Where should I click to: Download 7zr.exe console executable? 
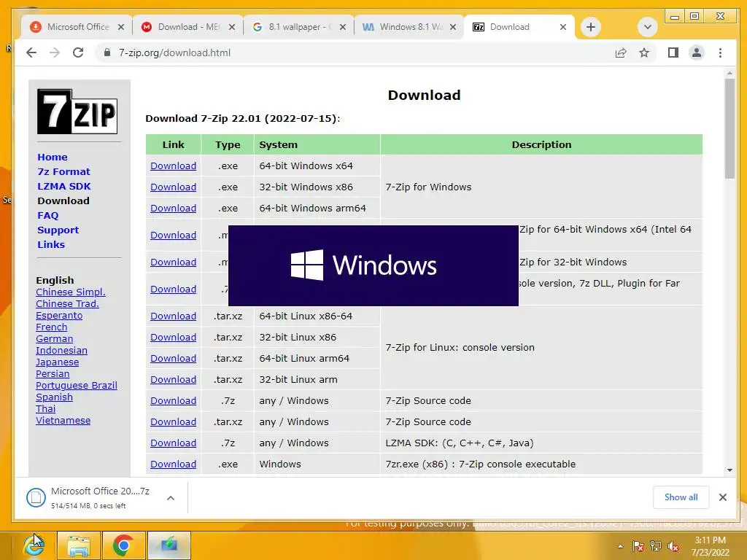click(x=174, y=464)
